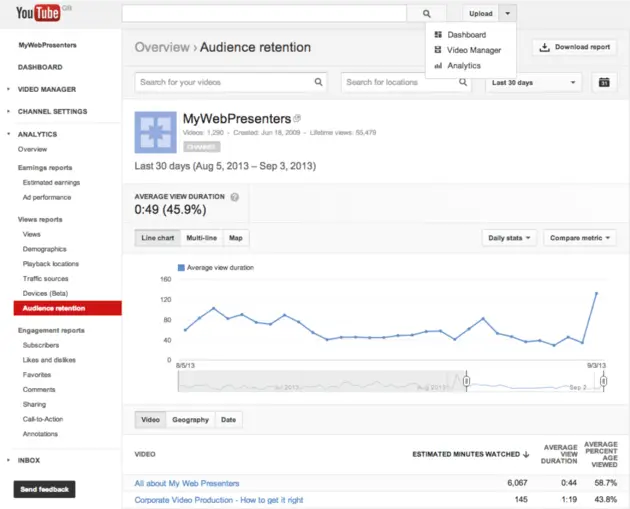Click the left handle of the range slider
Image resolution: width=630 pixels, height=509 pixels.
coord(466,381)
